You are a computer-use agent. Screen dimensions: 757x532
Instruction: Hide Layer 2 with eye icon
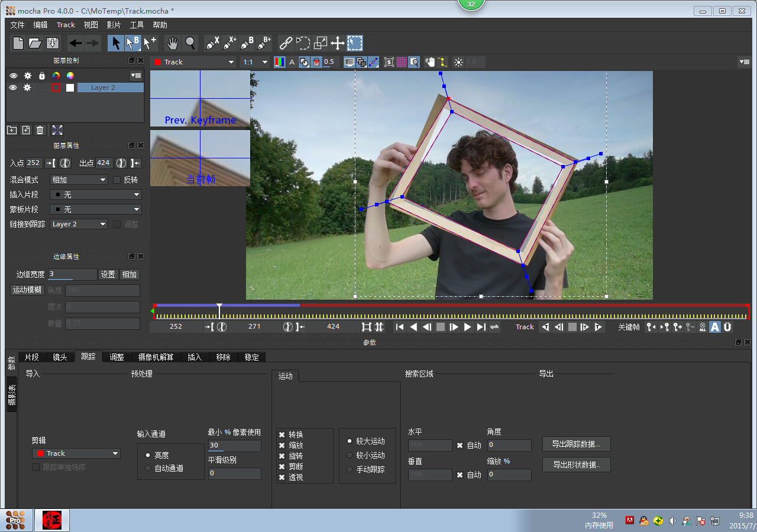click(12, 87)
